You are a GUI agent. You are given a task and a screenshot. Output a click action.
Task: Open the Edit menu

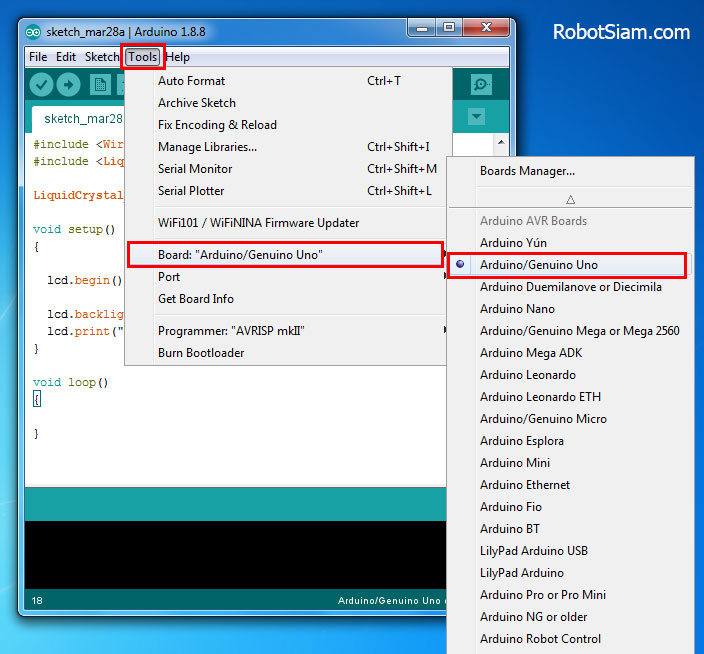[66, 57]
